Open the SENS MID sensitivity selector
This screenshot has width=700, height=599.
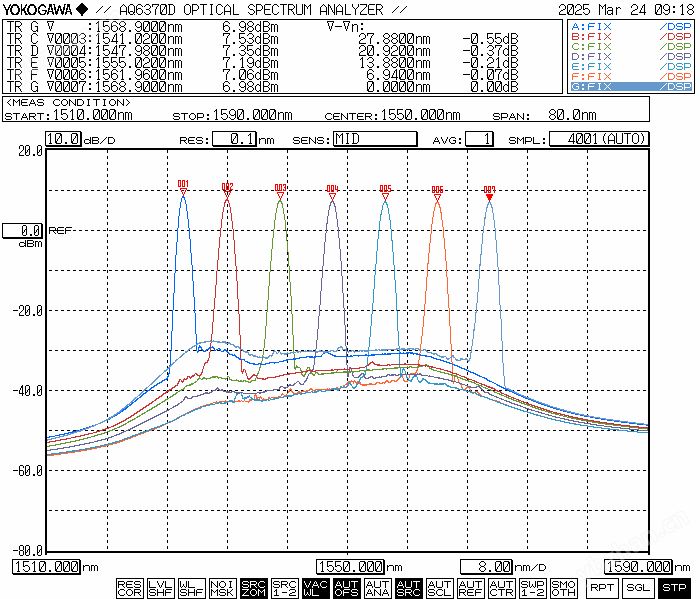(x=374, y=139)
